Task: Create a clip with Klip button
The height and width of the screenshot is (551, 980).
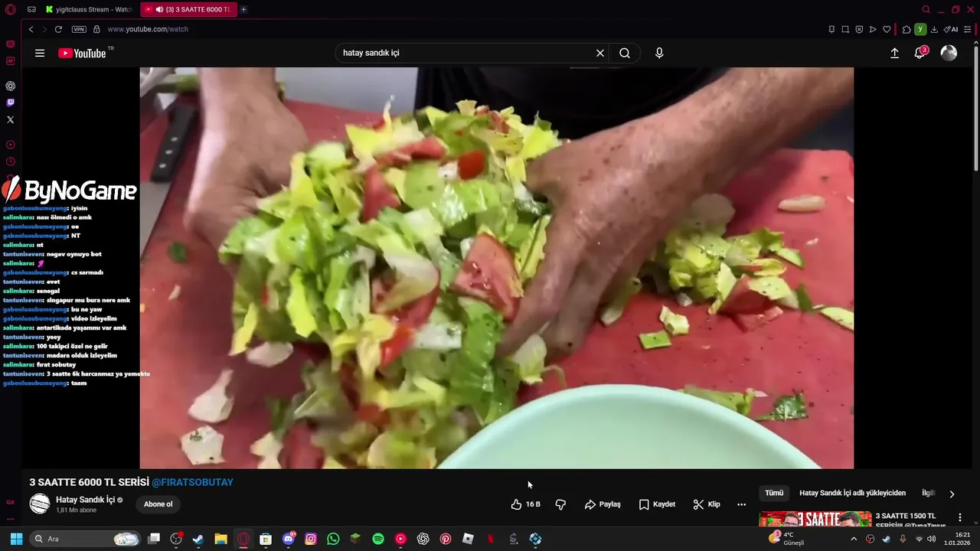Action: tap(707, 504)
